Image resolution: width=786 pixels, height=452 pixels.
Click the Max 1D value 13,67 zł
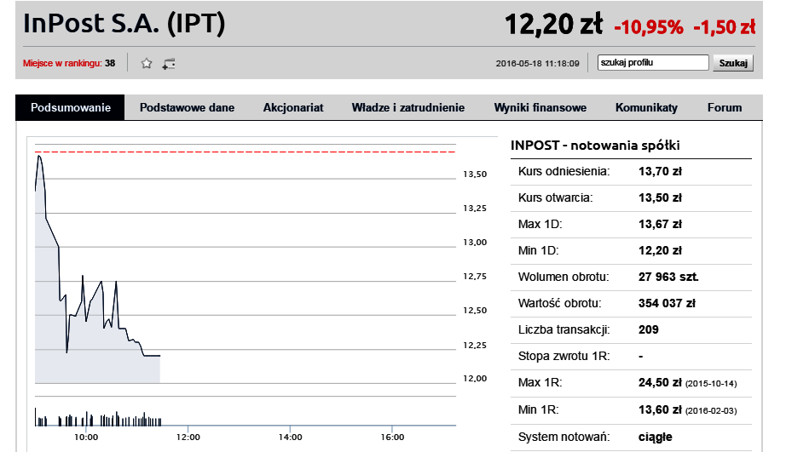click(x=660, y=224)
